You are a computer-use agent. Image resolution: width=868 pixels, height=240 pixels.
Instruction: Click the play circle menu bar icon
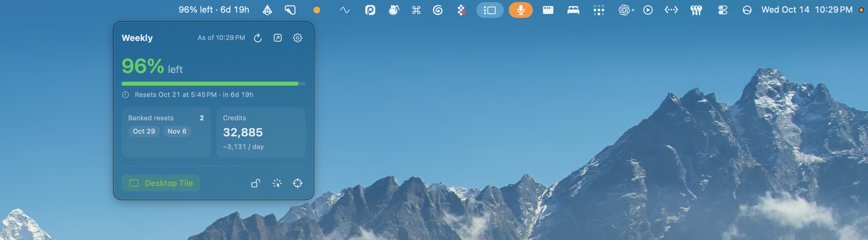pyautogui.click(x=648, y=10)
